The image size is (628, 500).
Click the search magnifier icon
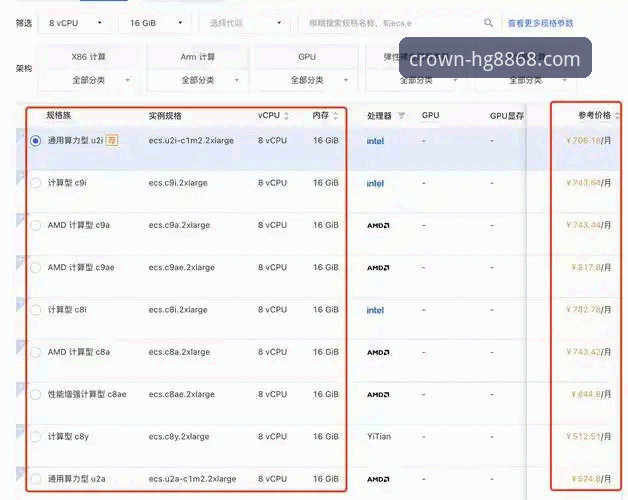(488, 23)
